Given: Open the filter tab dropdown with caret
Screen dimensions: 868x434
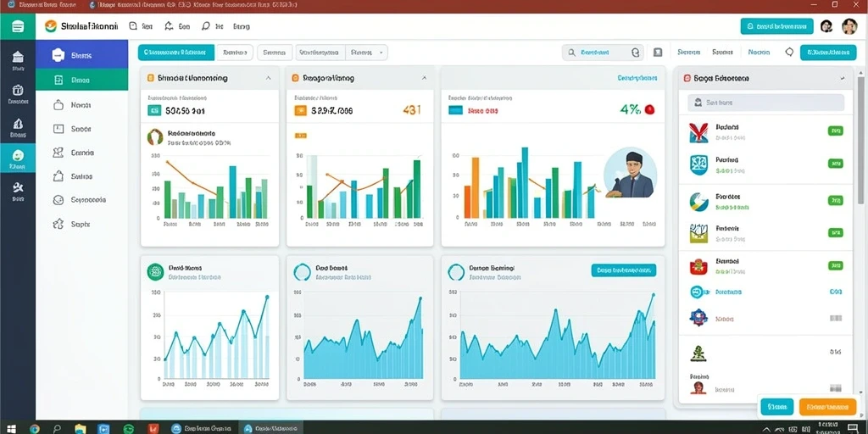Looking at the screenshot, I should pyautogui.click(x=366, y=53).
